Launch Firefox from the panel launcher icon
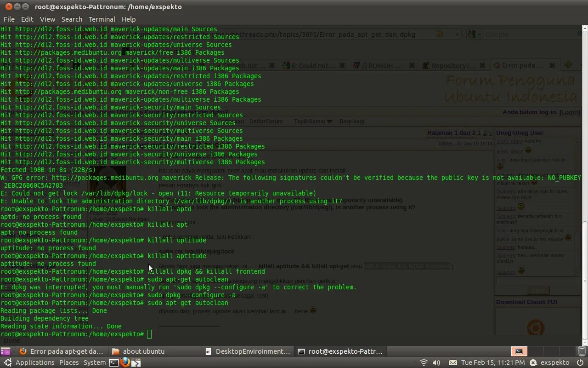 (x=125, y=362)
